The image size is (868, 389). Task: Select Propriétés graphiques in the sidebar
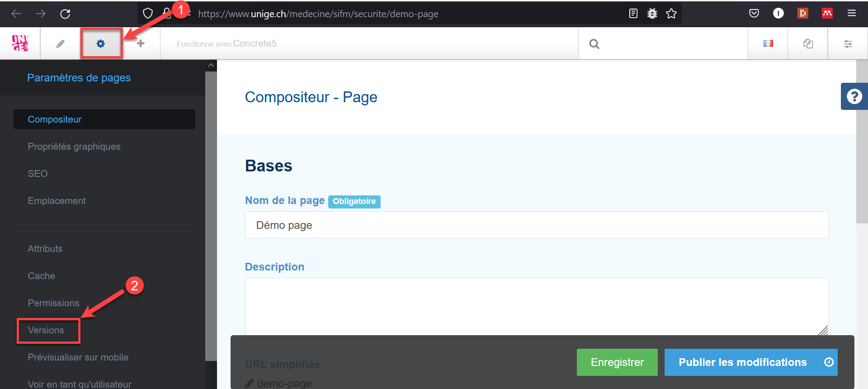(74, 147)
